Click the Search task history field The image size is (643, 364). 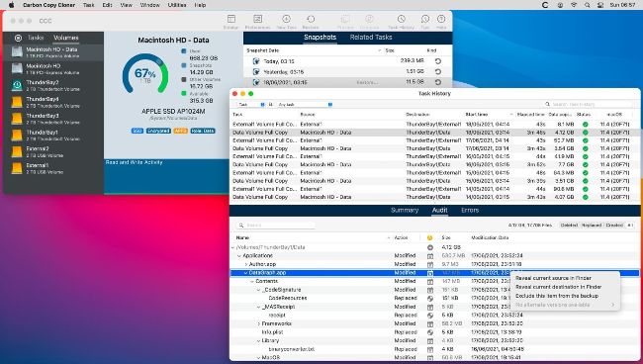(590, 105)
